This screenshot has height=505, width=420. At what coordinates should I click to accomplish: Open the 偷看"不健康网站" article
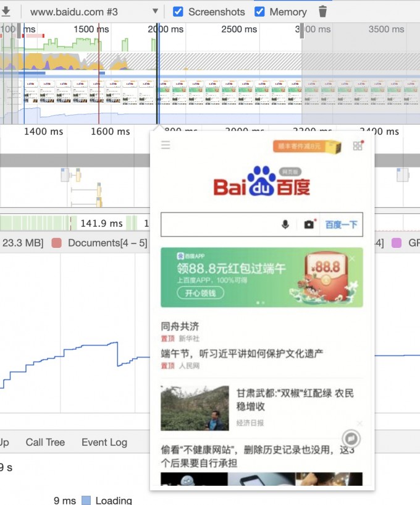(258, 456)
